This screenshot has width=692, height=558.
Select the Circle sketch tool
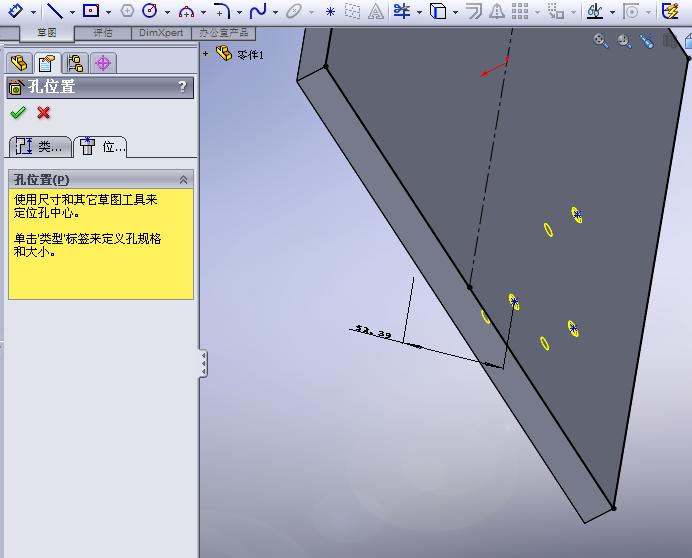[x=150, y=11]
